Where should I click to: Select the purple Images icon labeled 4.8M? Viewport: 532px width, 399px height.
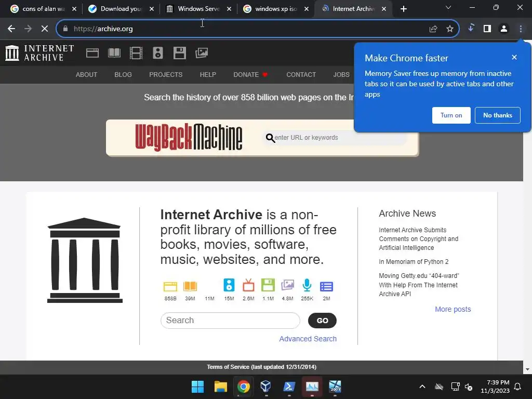click(x=287, y=285)
